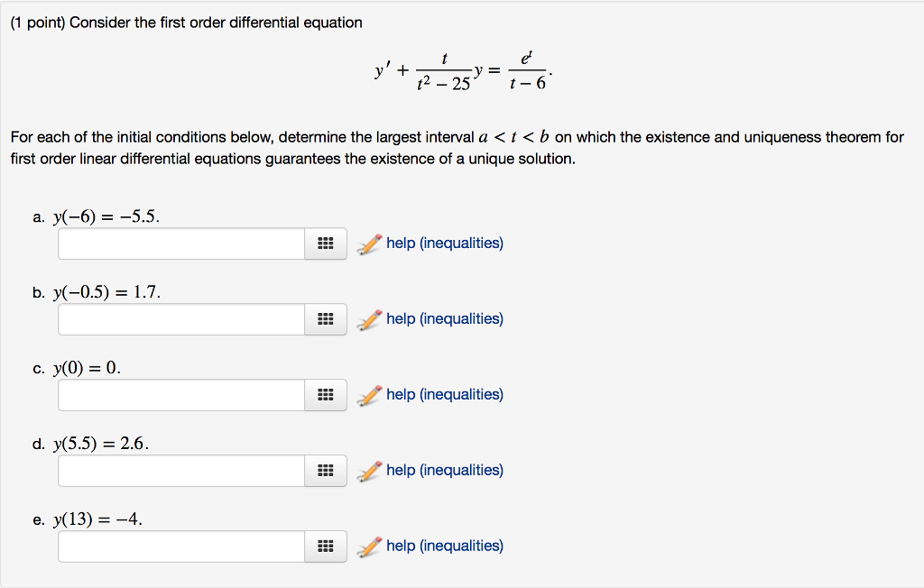Click the pencil preview icon beside part e

tap(369, 546)
